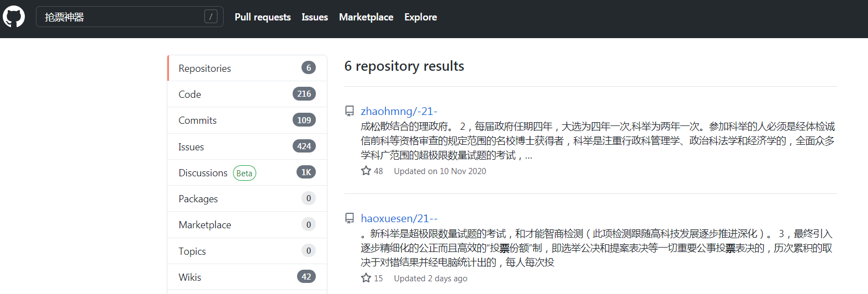Show Marketplace results in the sidebar filter

pyautogui.click(x=247, y=224)
